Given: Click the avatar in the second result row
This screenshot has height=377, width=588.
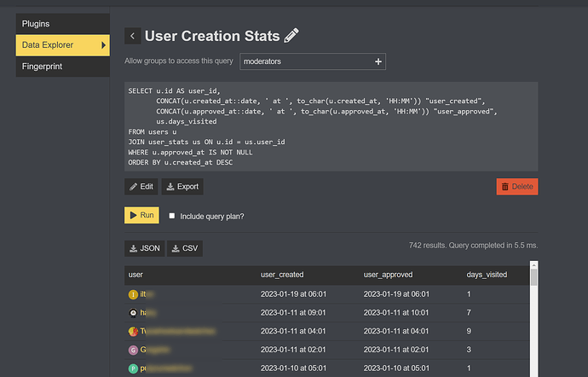Looking at the screenshot, I should pyautogui.click(x=133, y=313).
